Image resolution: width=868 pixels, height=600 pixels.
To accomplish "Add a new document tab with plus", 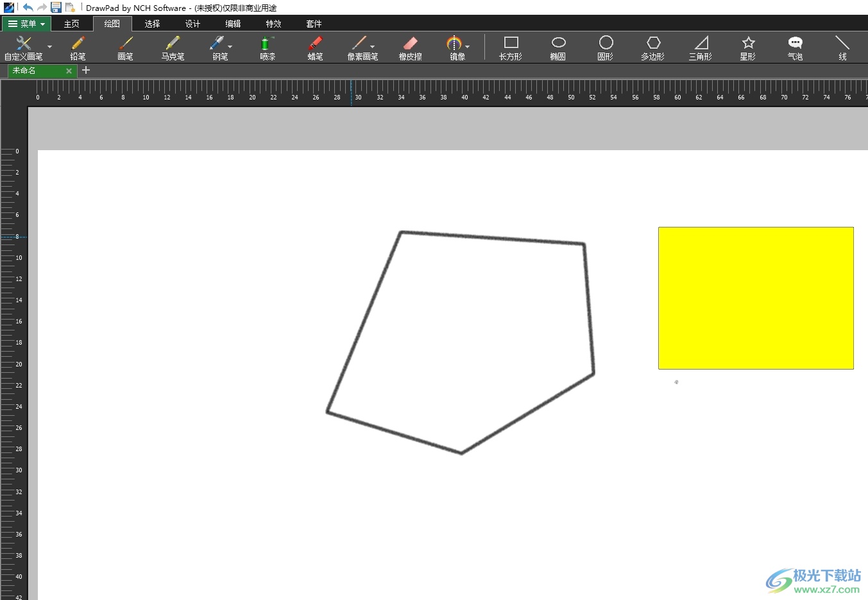I will (x=86, y=70).
